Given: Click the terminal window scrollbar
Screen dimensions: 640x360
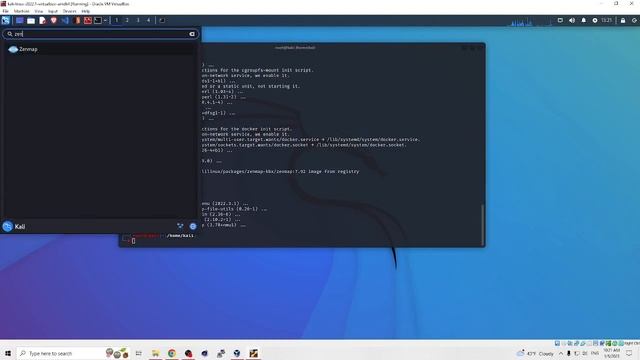Looking at the screenshot, I should click(x=482, y=224).
